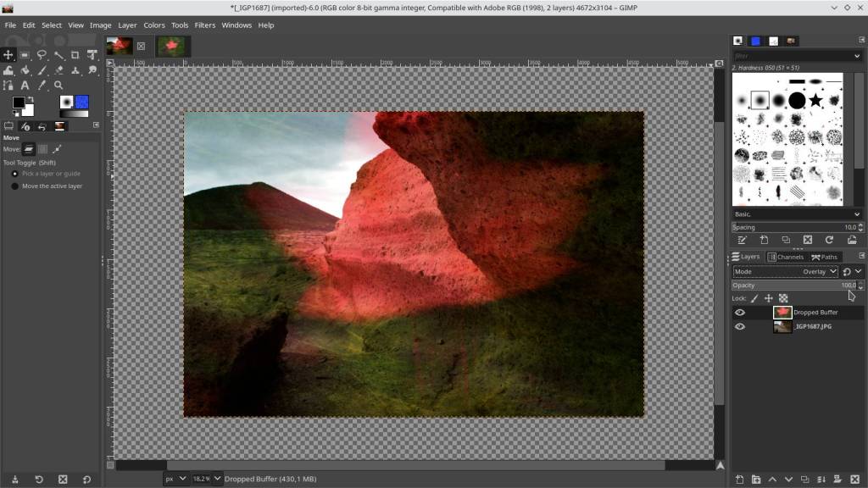Toggle visibility of _IGP1687.JPG layer
Screen dimensions: 868x488
point(740,326)
